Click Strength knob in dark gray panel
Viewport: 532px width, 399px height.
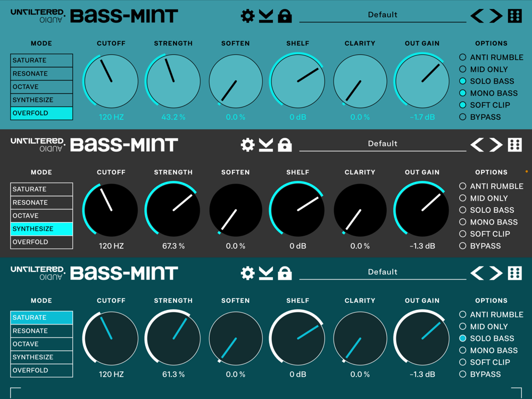pyautogui.click(x=173, y=210)
